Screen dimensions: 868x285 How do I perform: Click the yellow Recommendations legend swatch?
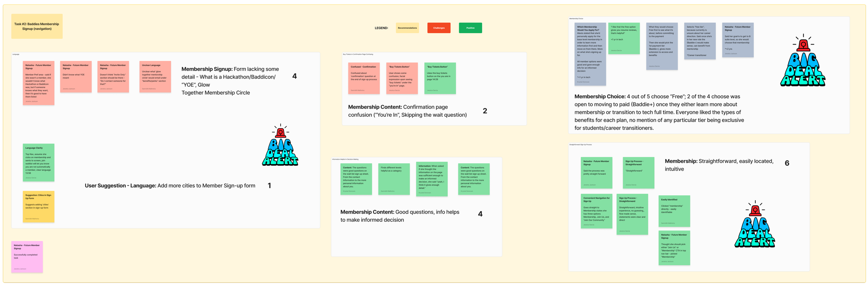coord(407,28)
